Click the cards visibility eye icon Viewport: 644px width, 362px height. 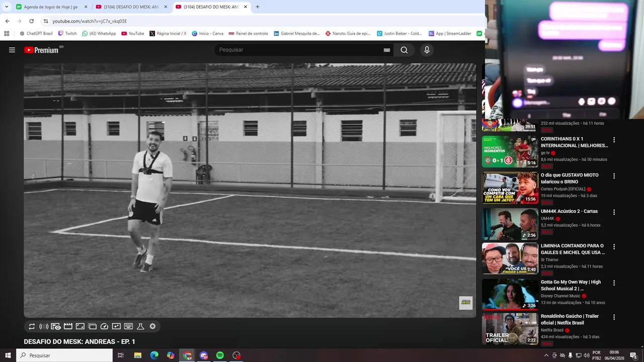point(56,326)
